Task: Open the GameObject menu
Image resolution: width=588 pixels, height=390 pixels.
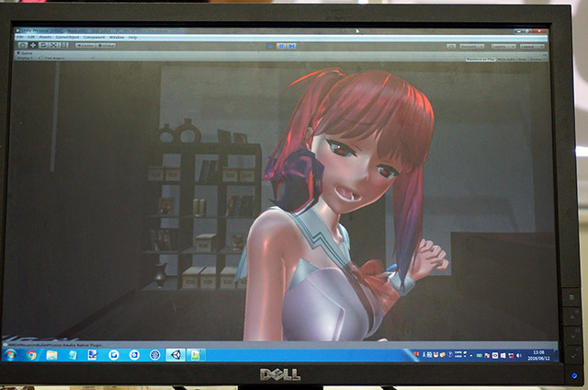Action: tap(67, 37)
